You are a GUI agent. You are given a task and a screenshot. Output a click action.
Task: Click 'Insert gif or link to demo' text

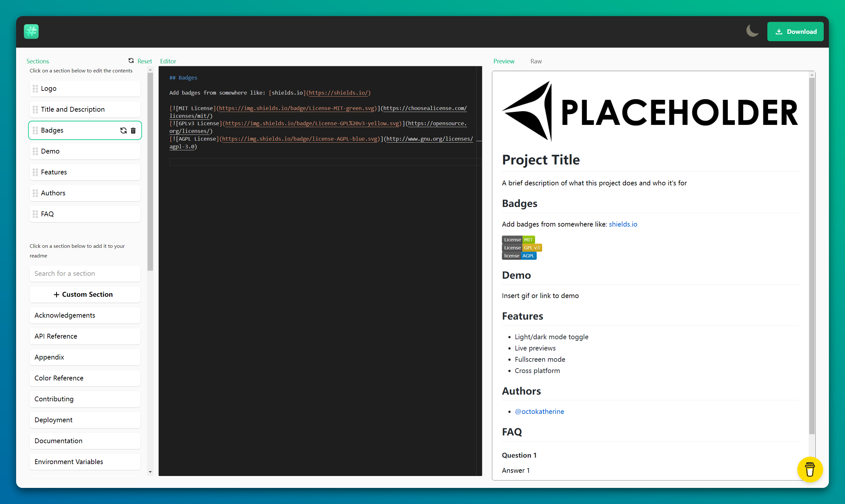point(540,296)
